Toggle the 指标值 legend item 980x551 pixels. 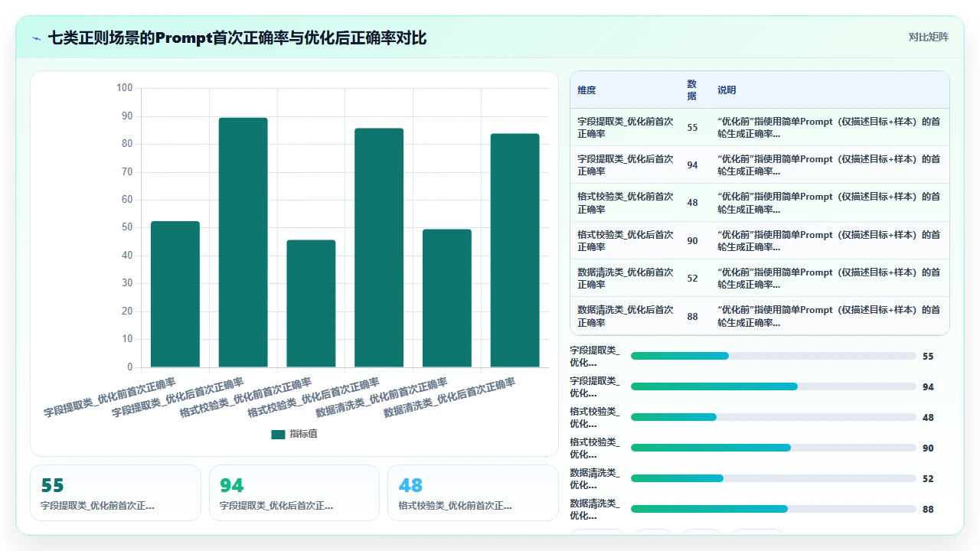coord(294,434)
